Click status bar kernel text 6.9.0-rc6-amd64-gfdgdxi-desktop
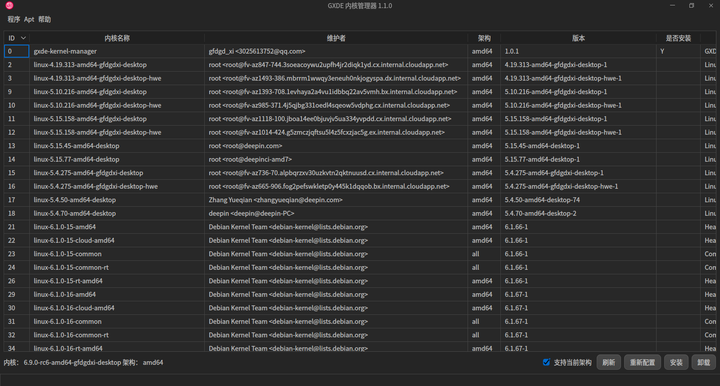The height and width of the screenshot is (386, 720). pos(72,363)
